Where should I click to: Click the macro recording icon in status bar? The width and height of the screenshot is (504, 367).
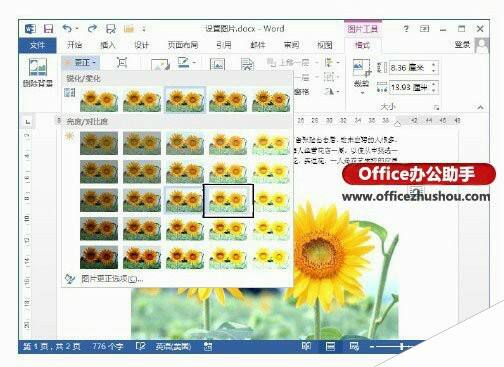208,346
